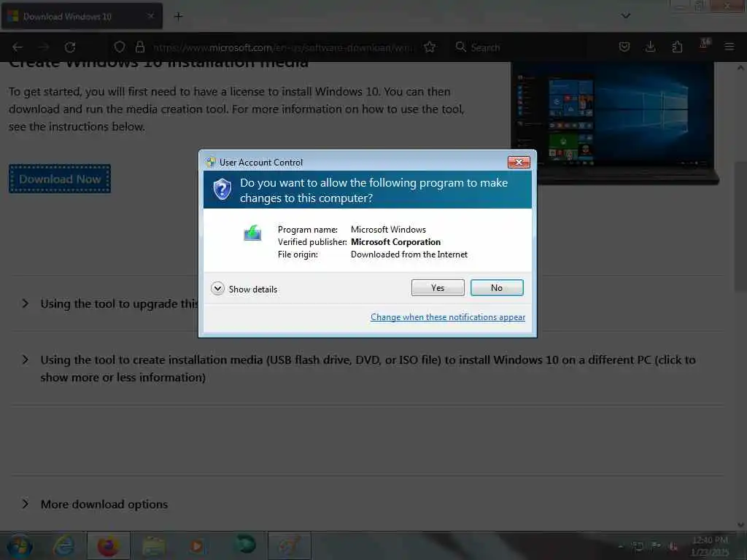The image size is (747, 560).
Task: Open the Extensions puzzle icon
Action: pos(677,47)
